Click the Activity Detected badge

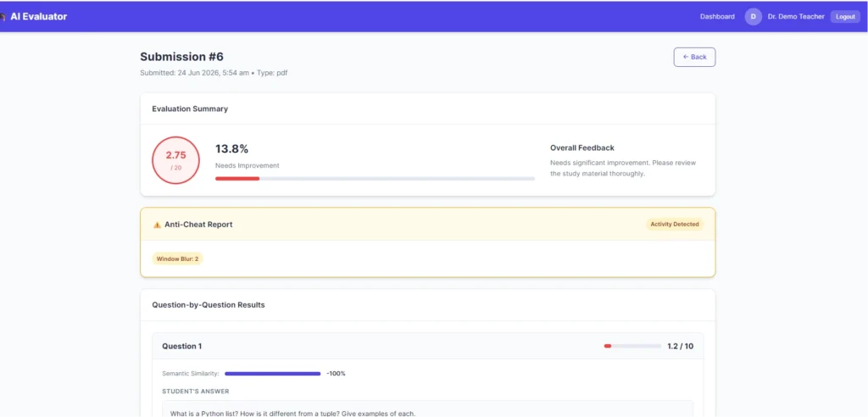pos(674,225)
